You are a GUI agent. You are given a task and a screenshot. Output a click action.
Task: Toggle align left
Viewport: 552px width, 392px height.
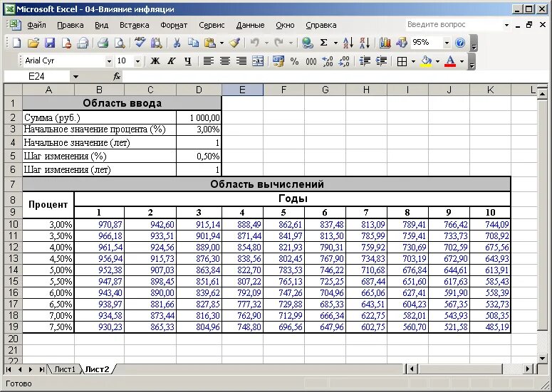pyautogui.click(x=209, y=61)
